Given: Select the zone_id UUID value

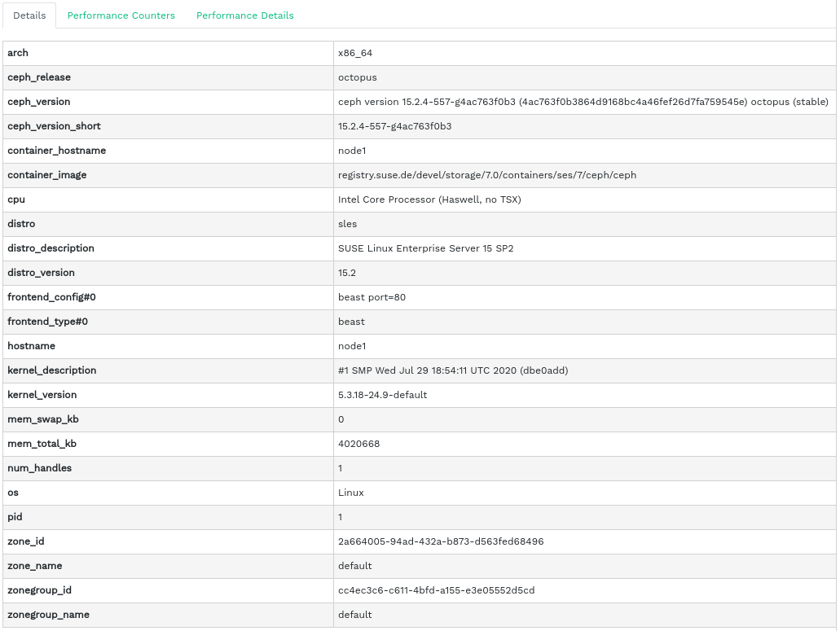Looking at the screenshot, I should pyautogui.click(x=441, y=541).
